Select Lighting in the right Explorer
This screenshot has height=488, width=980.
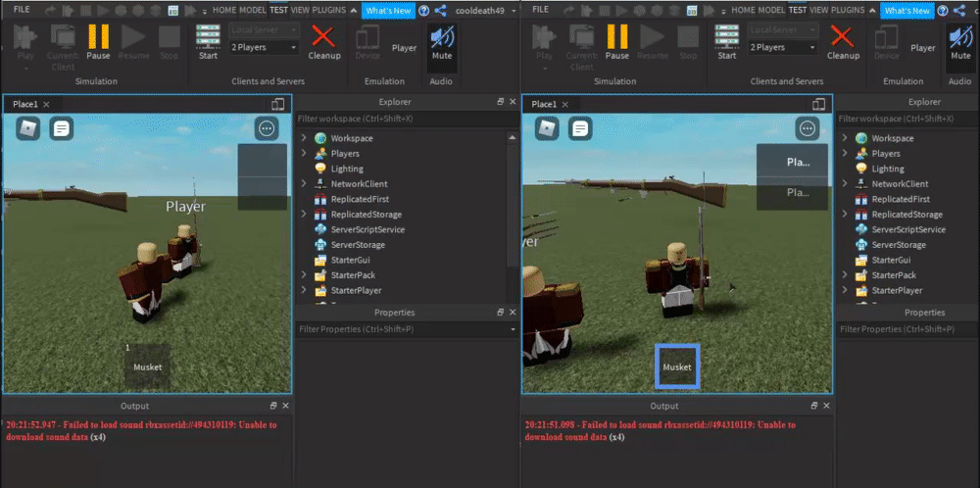tap(888, 169)
